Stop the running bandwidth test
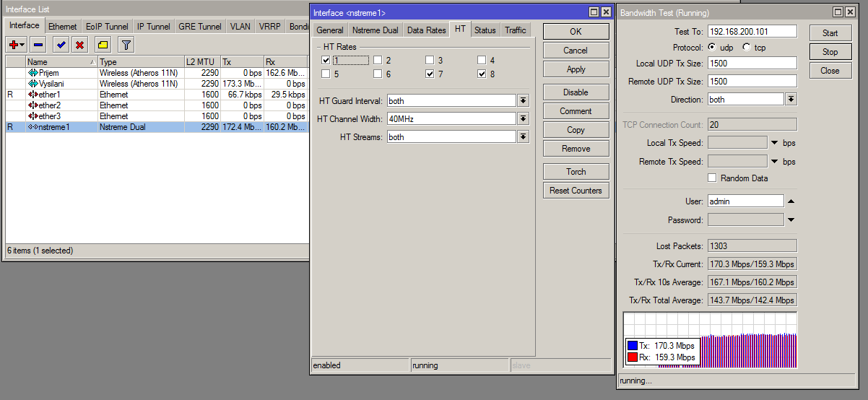This screenshot has height=400, width=868. pos(830,52)
